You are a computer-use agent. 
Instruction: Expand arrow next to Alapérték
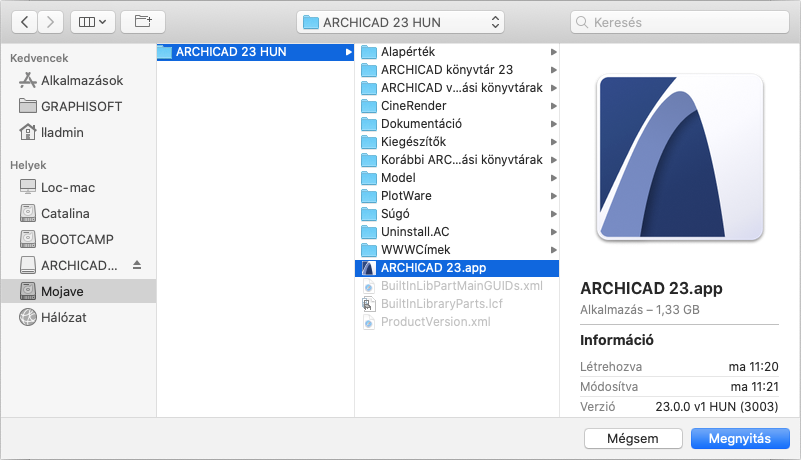point(554,52)
